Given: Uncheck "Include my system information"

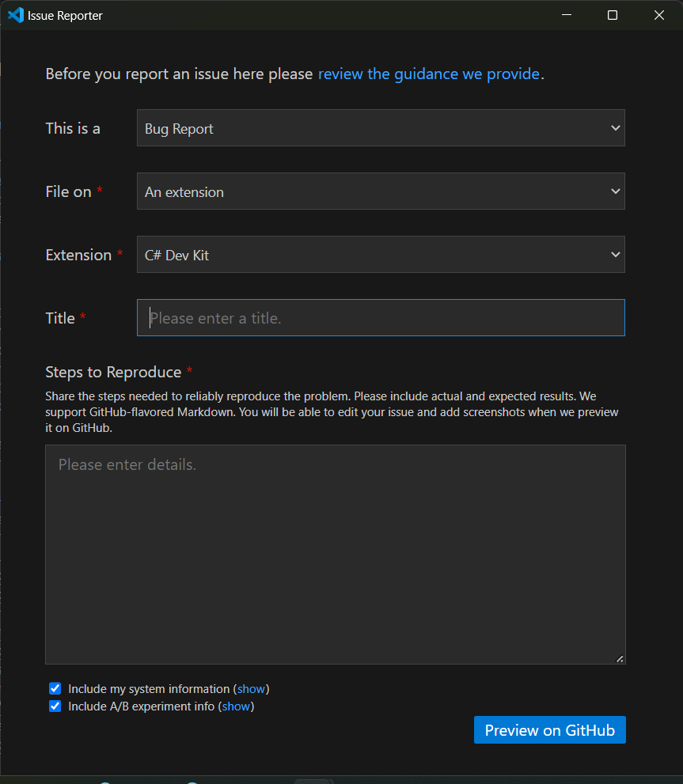Looking at the screenshot, I should pos(55,688).
